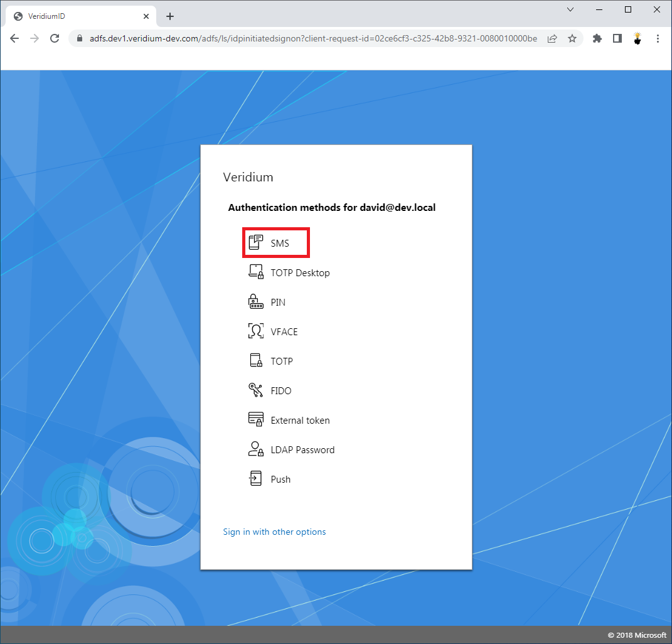The height and width of the screenshot is (644, 672).
Task: Open a new browser tab
Action: tap(170, 16)
